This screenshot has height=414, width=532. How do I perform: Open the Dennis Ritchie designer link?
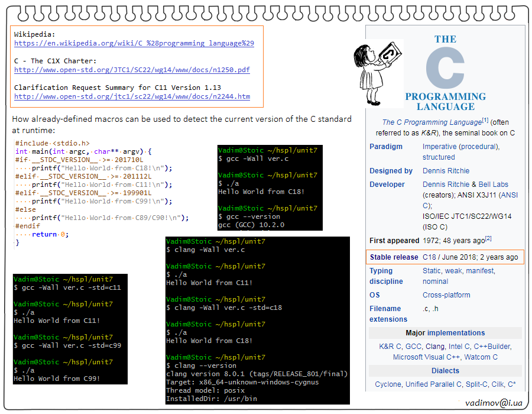tap(446, 171)
